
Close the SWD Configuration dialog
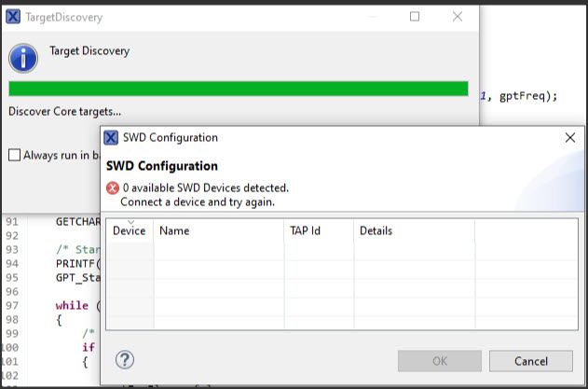[570, 137]
